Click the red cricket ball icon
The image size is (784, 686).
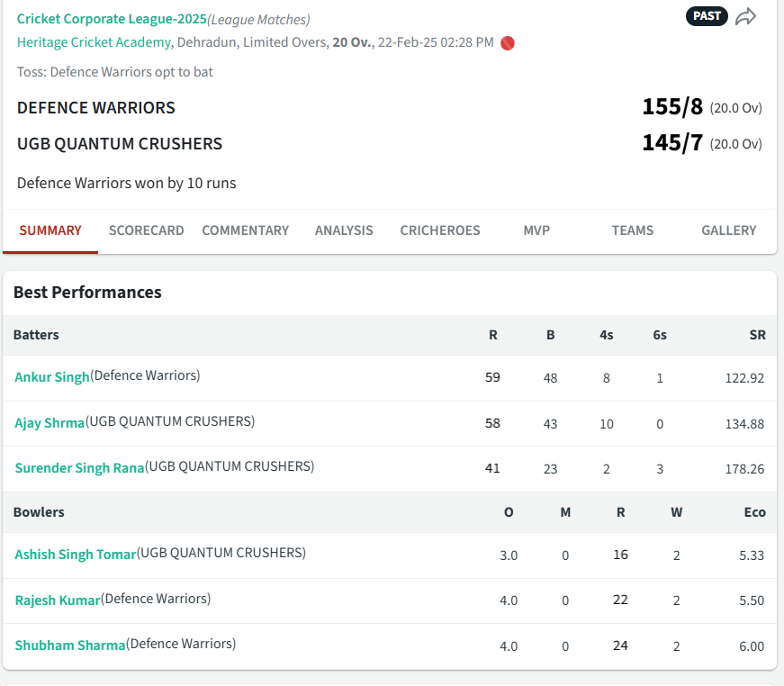coord(508,42)
